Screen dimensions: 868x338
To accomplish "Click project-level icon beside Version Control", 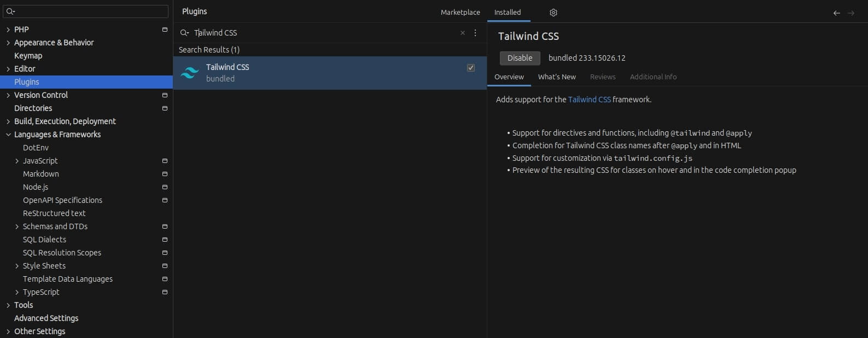I will [165, 95].
